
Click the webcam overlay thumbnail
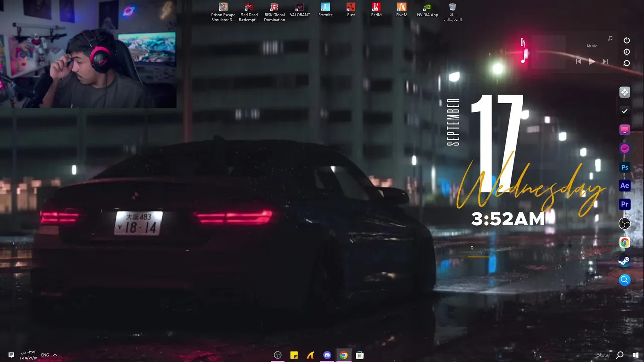coord(88,54)
